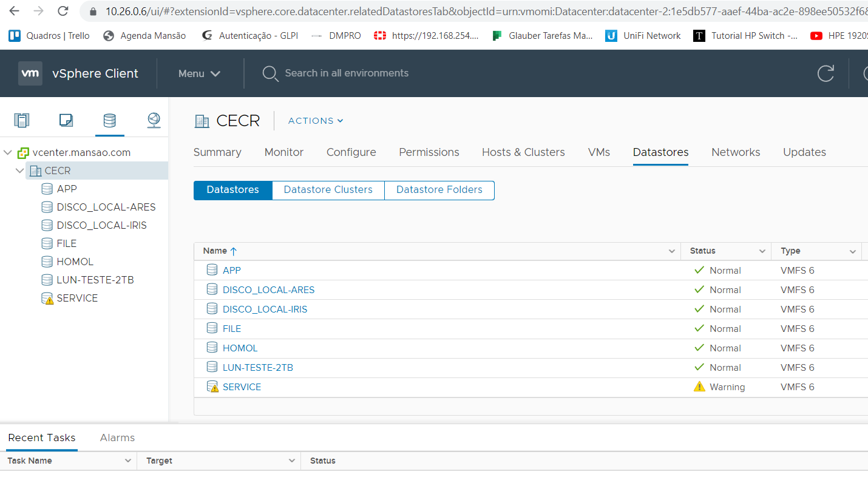Select HOMOL datastore in the tree
Screen dimensions: 868x480
75,262
